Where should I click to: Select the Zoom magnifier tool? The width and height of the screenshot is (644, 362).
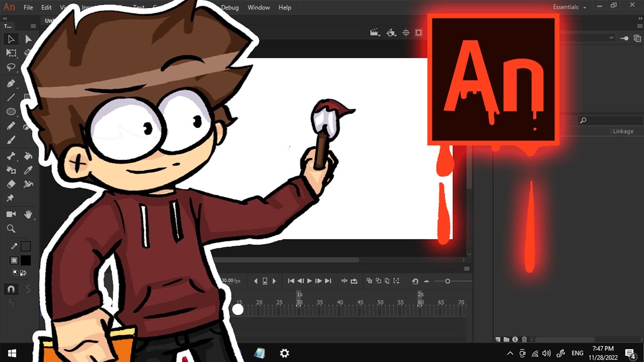coord(11,229)
